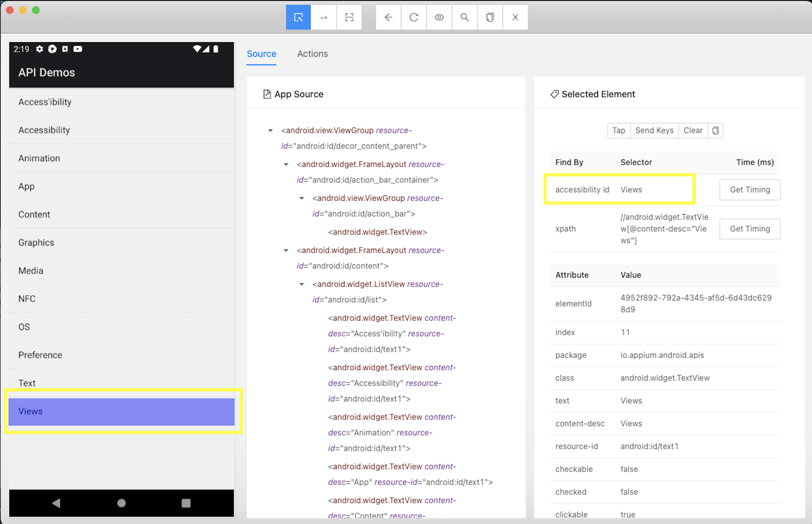Switch to the Actions tab
This screenshot has width=812, height=524.
(312, 54)
